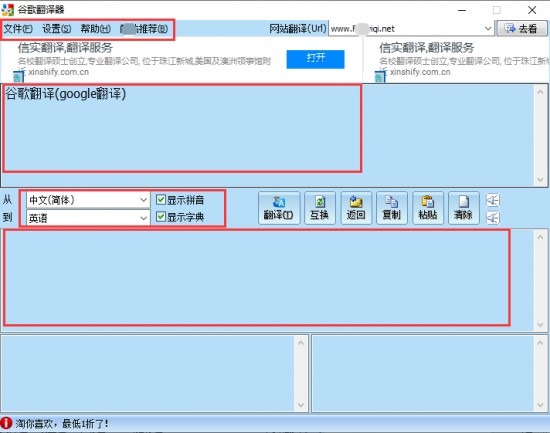This screenshot has width=550, height=433.
Task: Clear text with the 清除 button
Action: (x=464, y=208)
